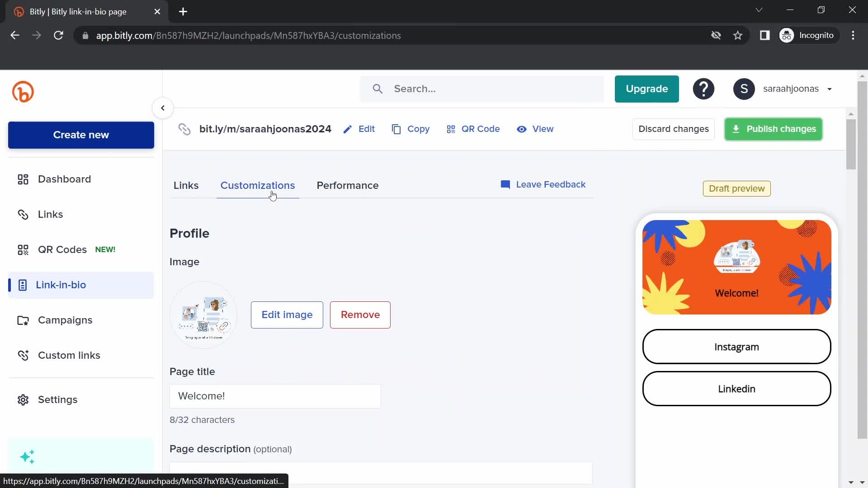Click the Publish changes button
Image resolution: width=868 pixels, height=488 pixels.
click(x=774, y=129)
